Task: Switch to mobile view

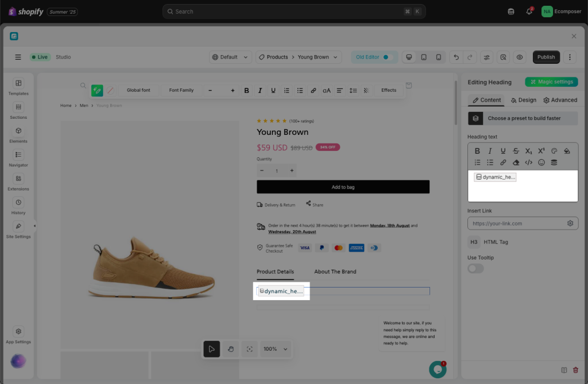Action: click(438, 57)
